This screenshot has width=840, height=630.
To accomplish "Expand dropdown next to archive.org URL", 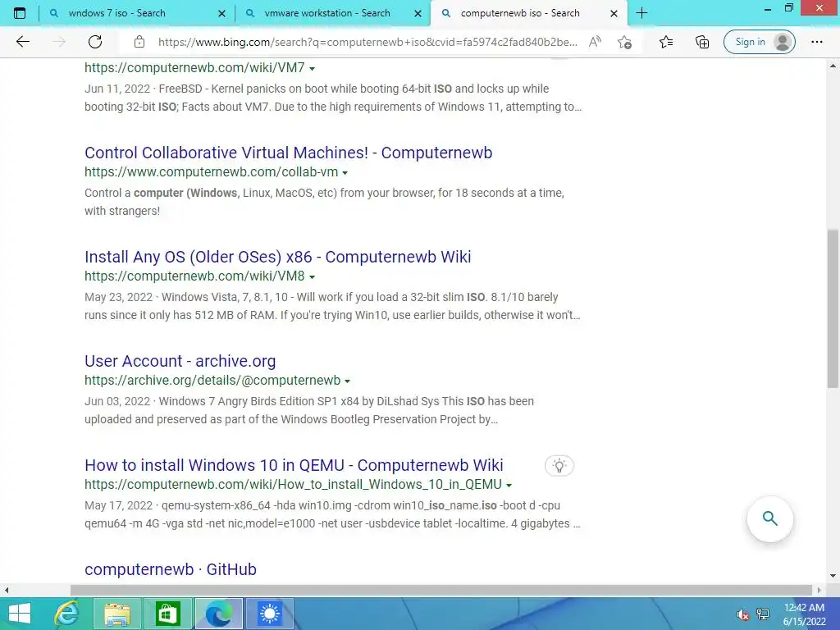I will [347, 381].
